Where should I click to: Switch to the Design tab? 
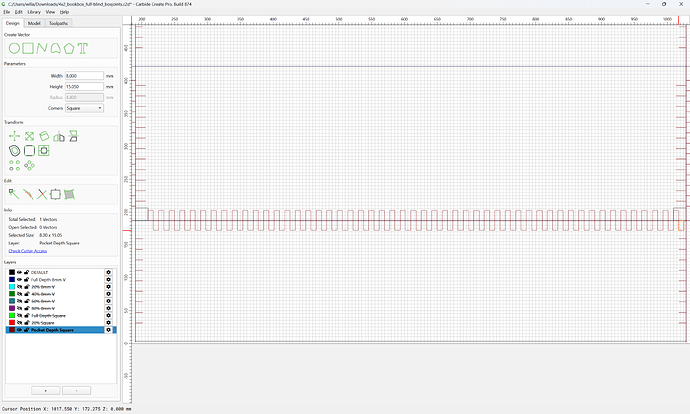(13, 23)
